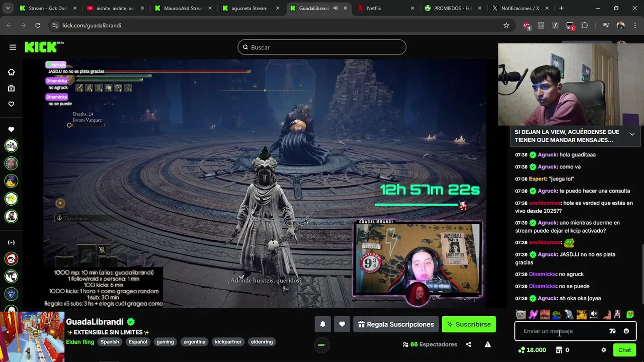The width and height of the screenshot is (644, 362).
Task: Open the followed channel with yellow star avatar
Action: click(x=11, y=199)
